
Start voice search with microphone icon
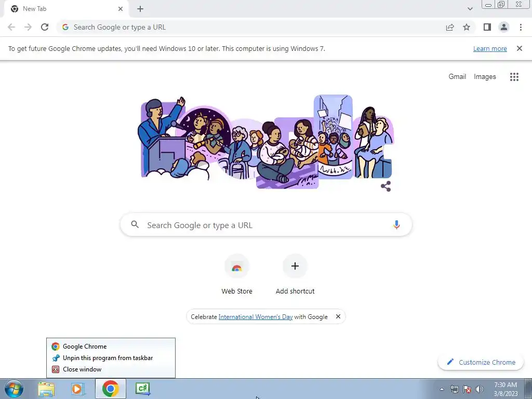(396, 225)
